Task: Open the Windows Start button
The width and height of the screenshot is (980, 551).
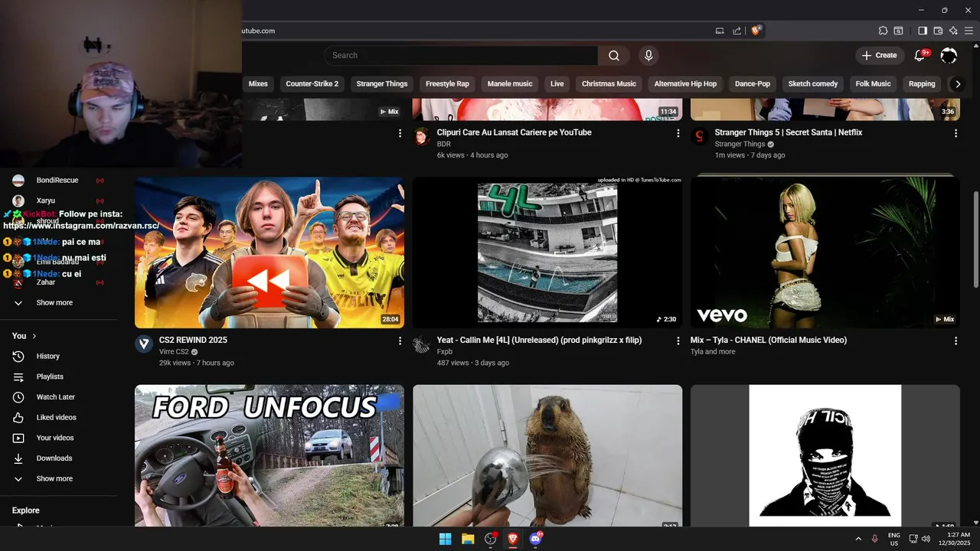Action: (445, 539)
